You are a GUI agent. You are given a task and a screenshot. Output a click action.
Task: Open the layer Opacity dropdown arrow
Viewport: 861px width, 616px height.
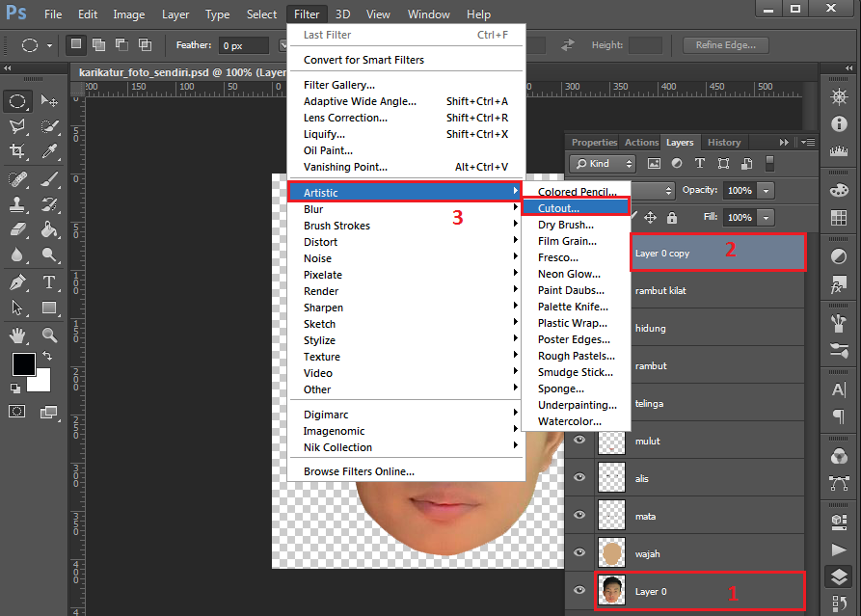click(x=767, y=191)
